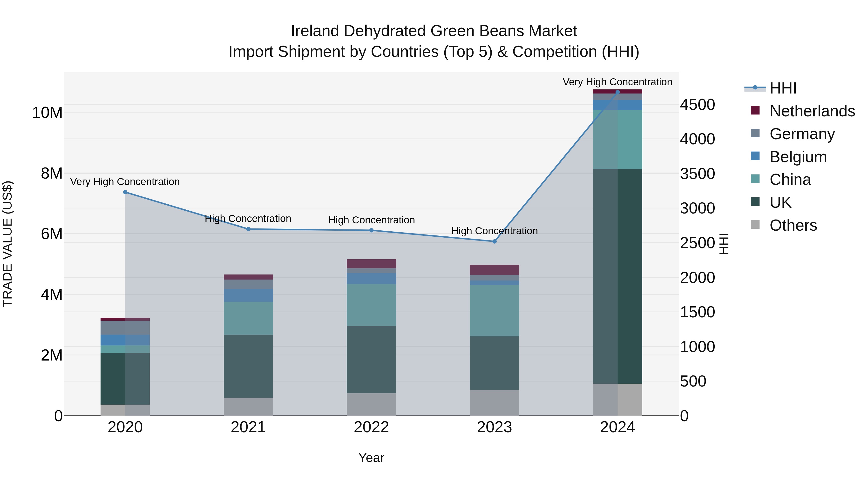Select the UK segment of 2024 bar

(618, 276)
